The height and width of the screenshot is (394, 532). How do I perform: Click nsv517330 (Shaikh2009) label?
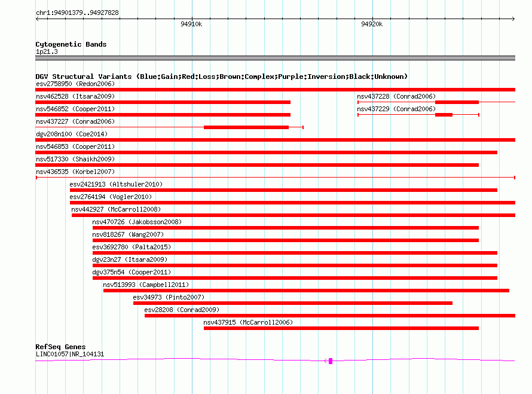click(75, 159)
